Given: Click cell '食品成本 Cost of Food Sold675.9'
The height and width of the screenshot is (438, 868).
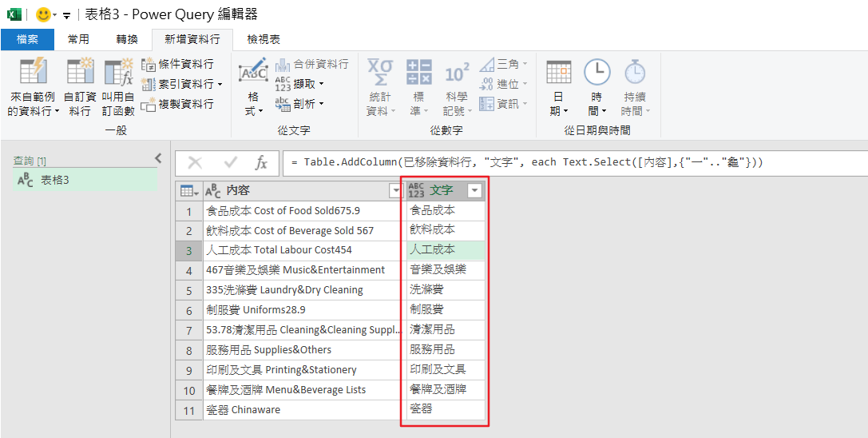Looking at the screenshot, I should 304,211.
